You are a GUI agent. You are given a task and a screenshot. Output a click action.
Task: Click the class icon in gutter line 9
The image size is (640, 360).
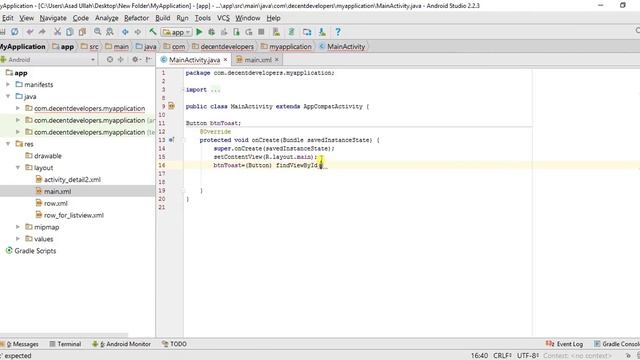[171, 106]
